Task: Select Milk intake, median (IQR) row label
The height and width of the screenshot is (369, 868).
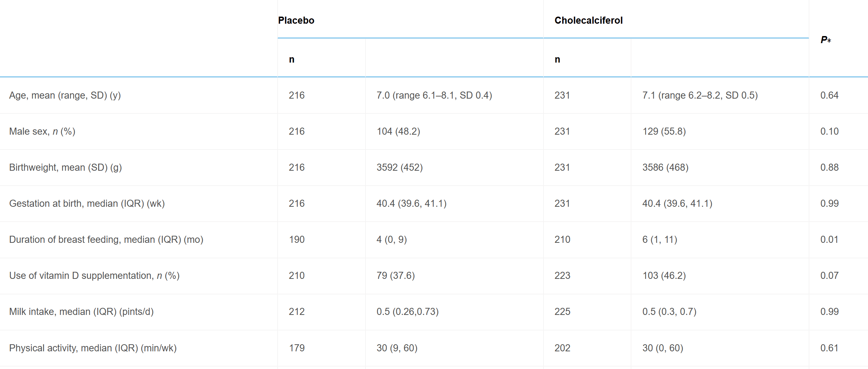Action: [x=81, y=312]
